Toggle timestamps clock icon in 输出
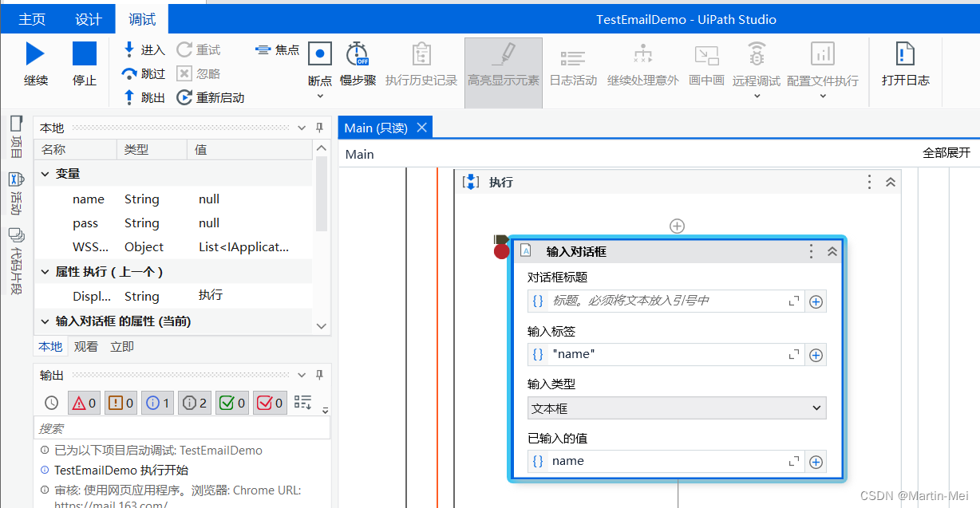Screen dimensions: 980x508 pos(51,403)
